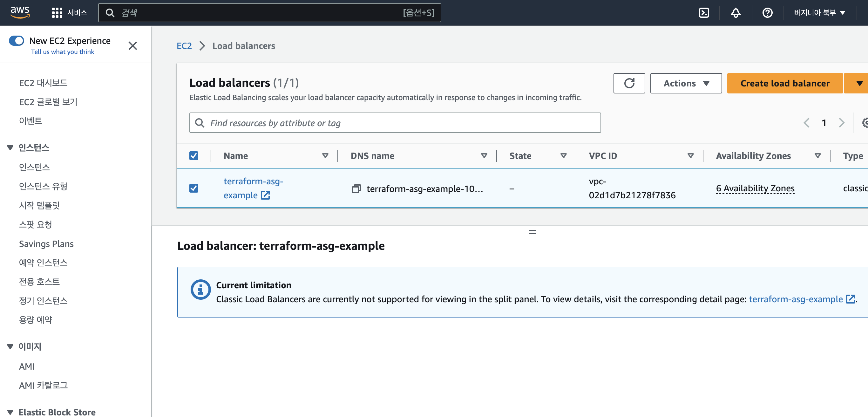Collapse the 이미지 sidebar section
Viewport: 868px width, 417px height.
coord(10,346)
